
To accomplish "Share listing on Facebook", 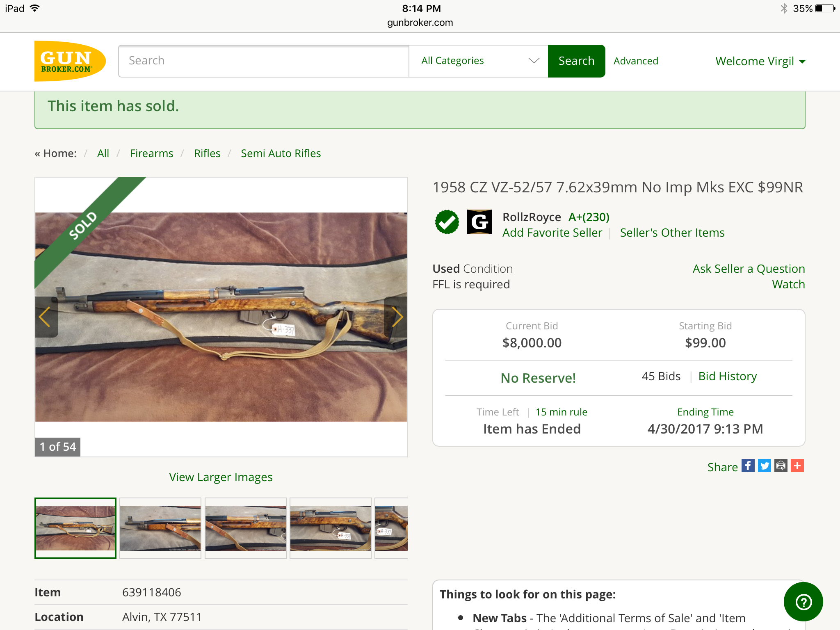I will [x=748, y=466].
